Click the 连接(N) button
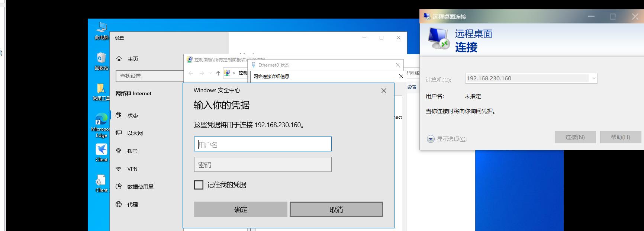Image resolution: width=644 pixels, height=231 pixels. [575, 137]
